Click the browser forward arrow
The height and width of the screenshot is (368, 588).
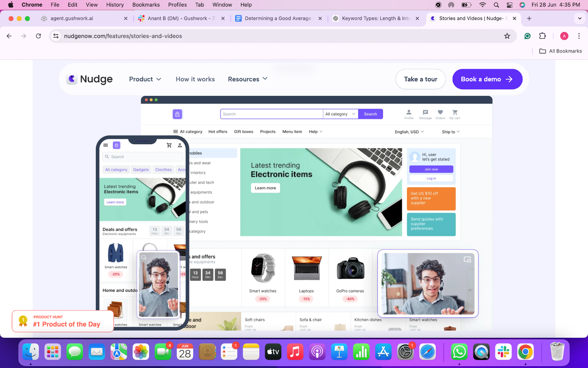click(x=24, y=36)
